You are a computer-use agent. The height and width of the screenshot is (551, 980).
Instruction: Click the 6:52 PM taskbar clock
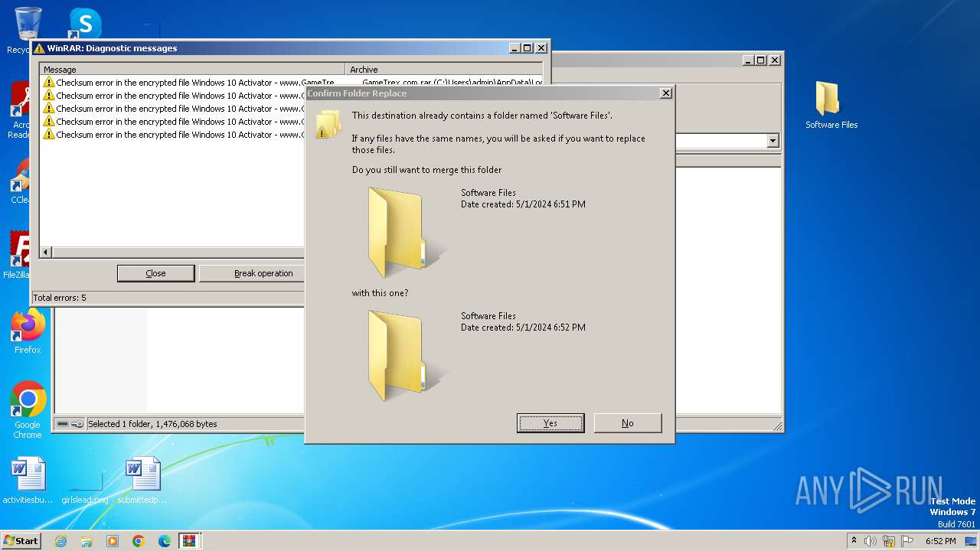coord(940,541)
